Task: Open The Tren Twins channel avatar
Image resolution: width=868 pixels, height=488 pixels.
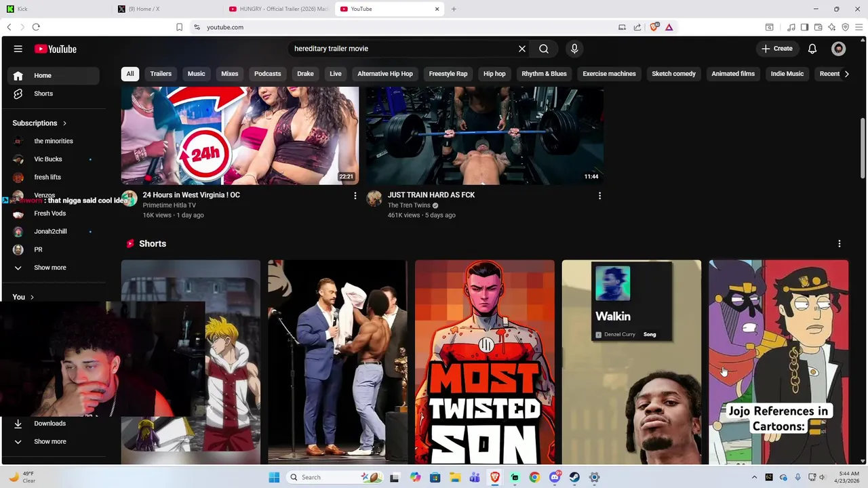Action: point(374,198)
